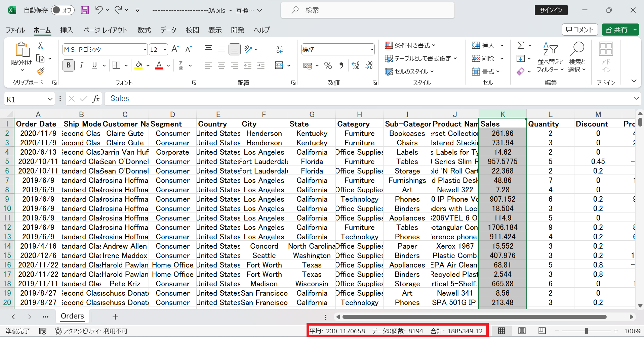Toggle middle vertical alignment button
The image size is (644, 337).
pos(221,49)
